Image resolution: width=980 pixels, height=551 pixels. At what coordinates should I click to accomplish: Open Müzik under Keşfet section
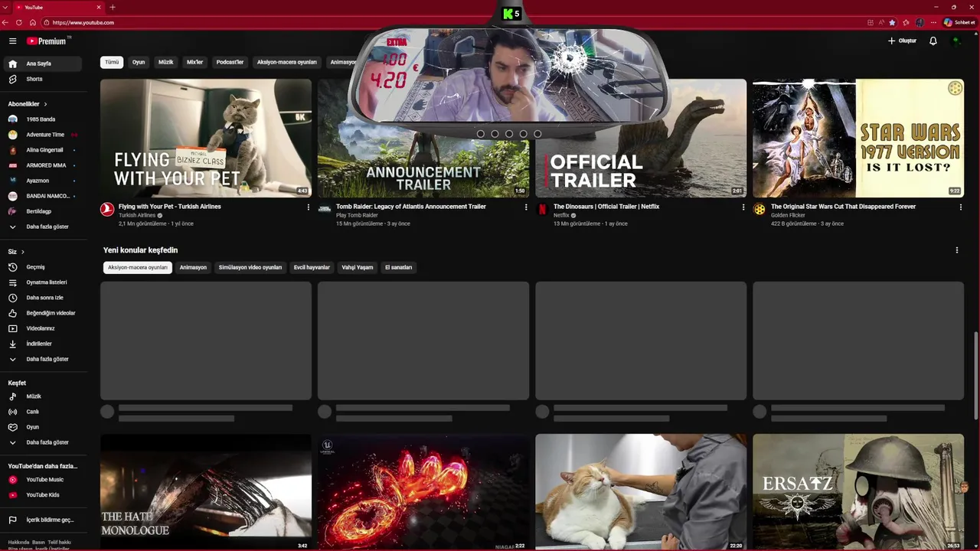tap(42, 396)
